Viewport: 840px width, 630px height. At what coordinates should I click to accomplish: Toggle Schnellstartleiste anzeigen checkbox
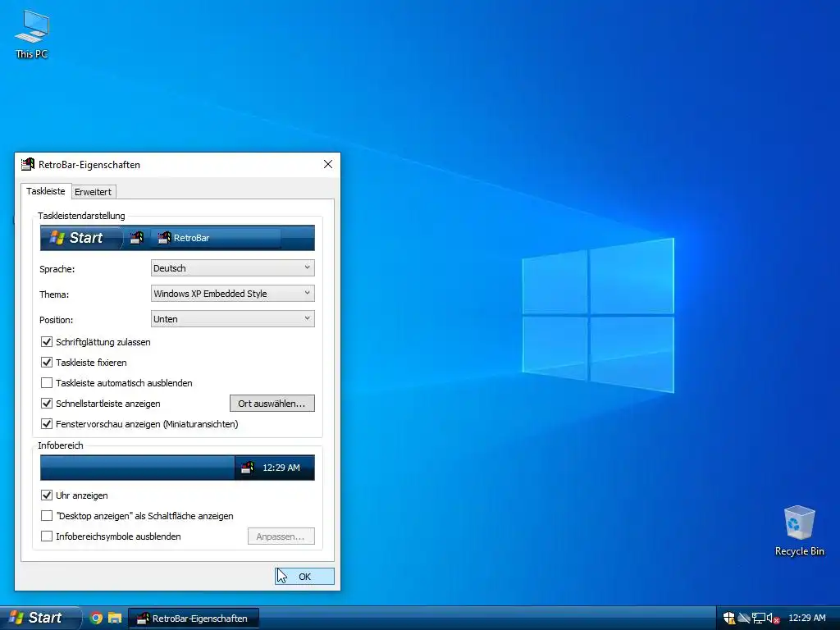tap(47, 404)
